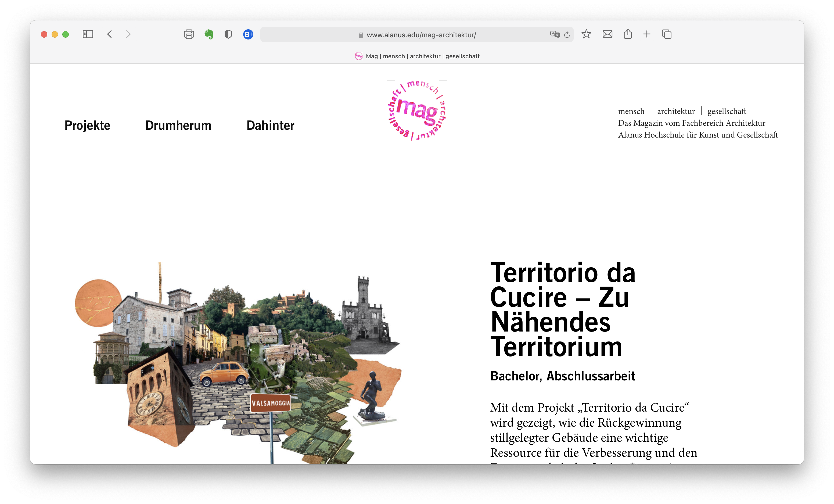
Task: Click the 'gesellschaft' tagline text
Action: [727, 111]
